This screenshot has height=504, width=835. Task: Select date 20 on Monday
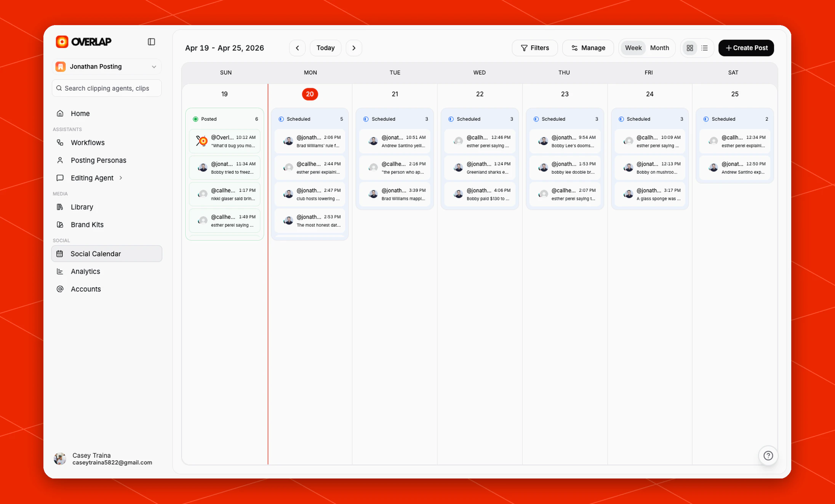click(x=310, y=94)
